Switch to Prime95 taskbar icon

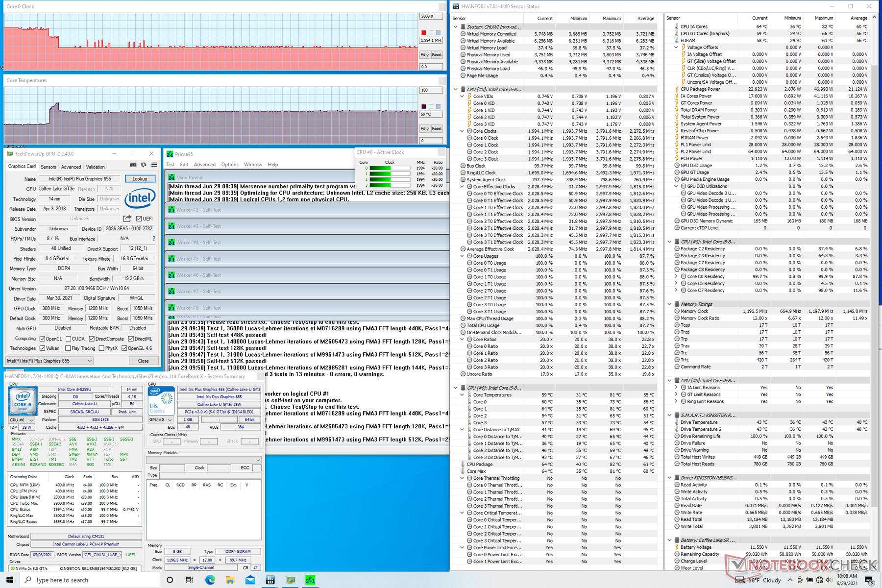pyautogui.click(x=310, y=580)
